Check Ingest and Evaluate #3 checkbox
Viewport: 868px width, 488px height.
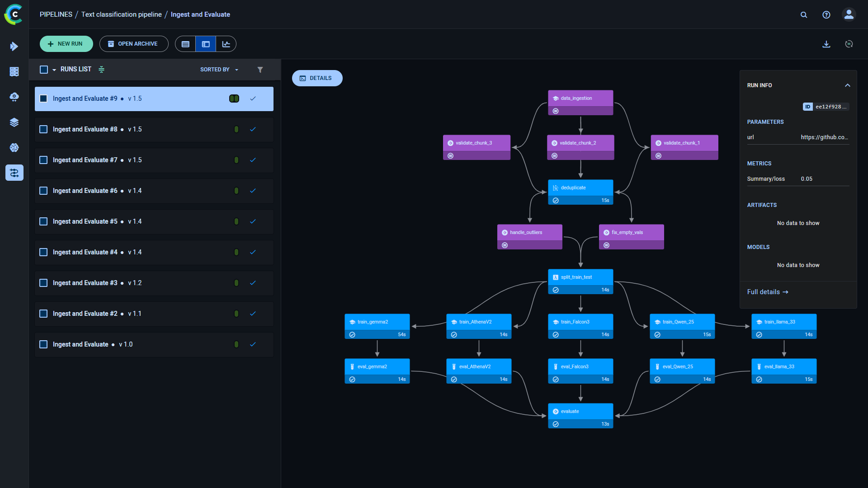coord(43,283)
